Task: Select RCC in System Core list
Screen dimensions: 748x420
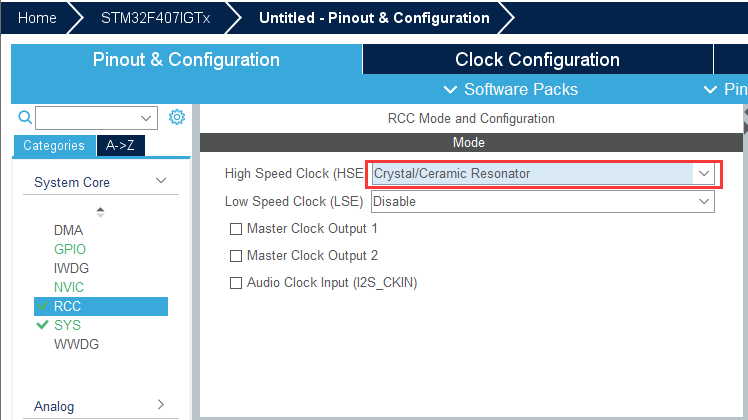Action: click(x=101, y=306)
